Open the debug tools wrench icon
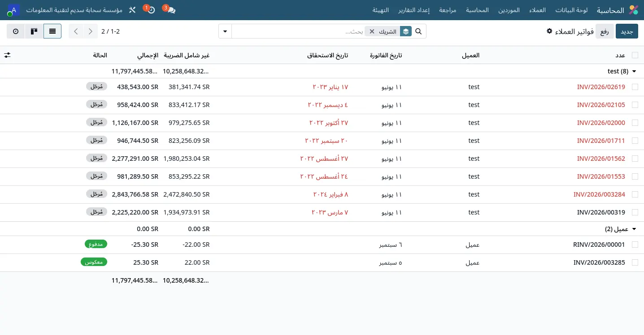Viewport: 644px width, 335px height. click(x=132, y=10)
